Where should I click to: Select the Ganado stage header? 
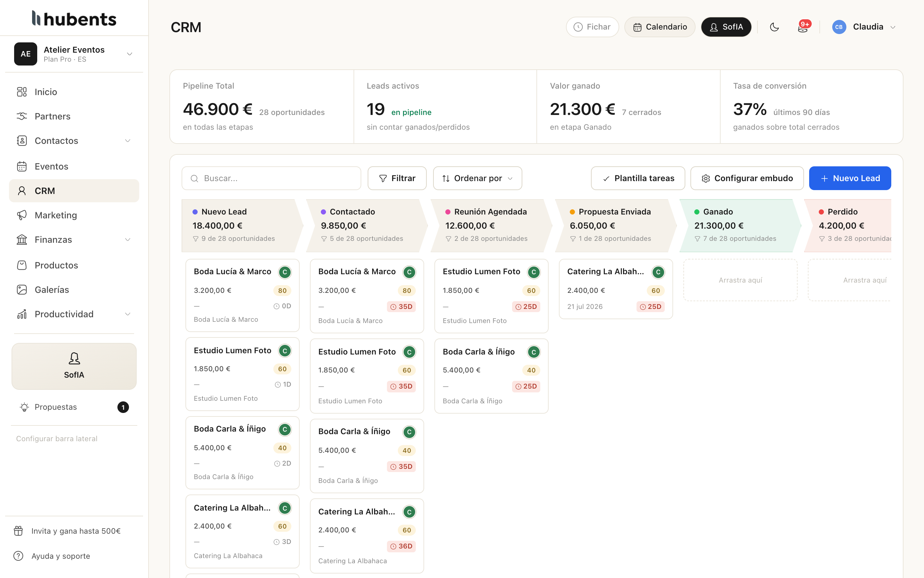pyautogui.click(x=740, y=225)
